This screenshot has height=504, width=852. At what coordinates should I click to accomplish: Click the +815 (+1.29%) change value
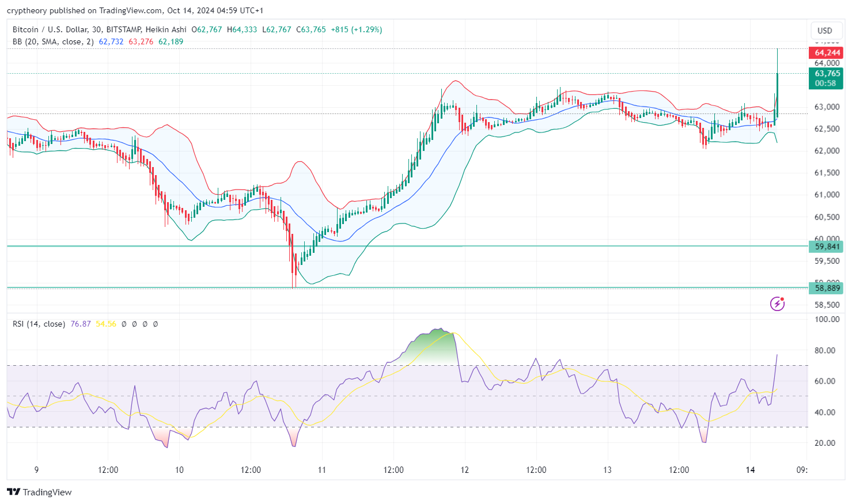point(357,29)
